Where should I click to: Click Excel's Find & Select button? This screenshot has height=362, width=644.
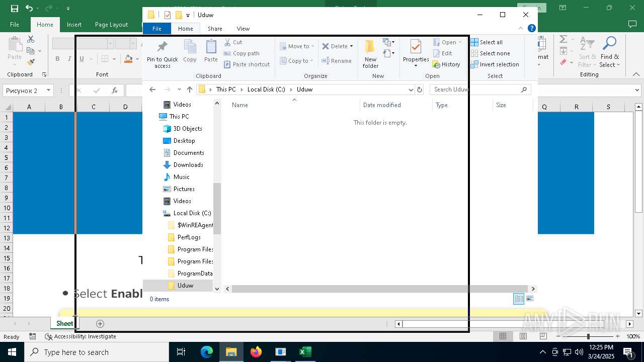pos(610,53)
